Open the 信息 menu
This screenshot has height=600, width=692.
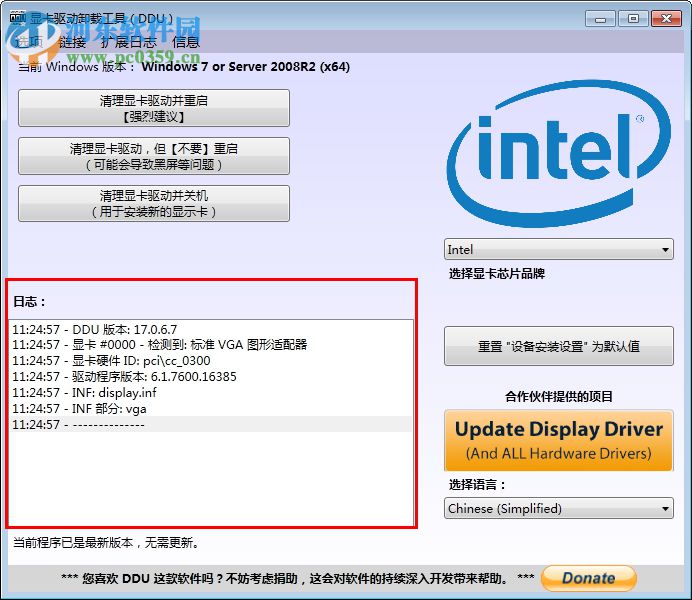click(186, 42)
